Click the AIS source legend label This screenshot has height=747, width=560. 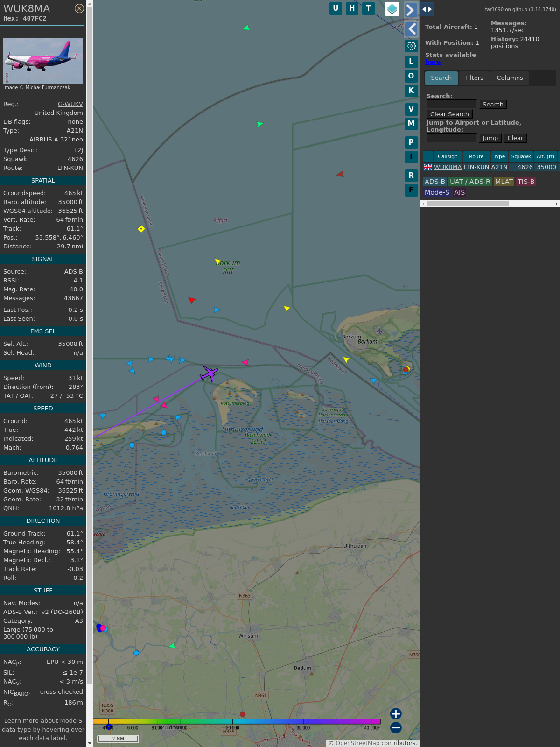pyautogui.click(x=460, y=192)
